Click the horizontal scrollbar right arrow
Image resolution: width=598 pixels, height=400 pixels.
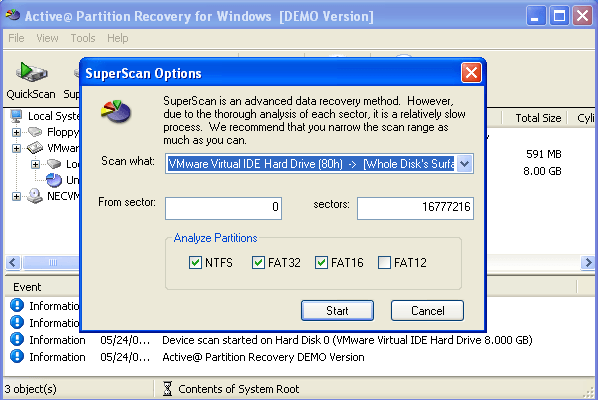[x=588, y=262]
